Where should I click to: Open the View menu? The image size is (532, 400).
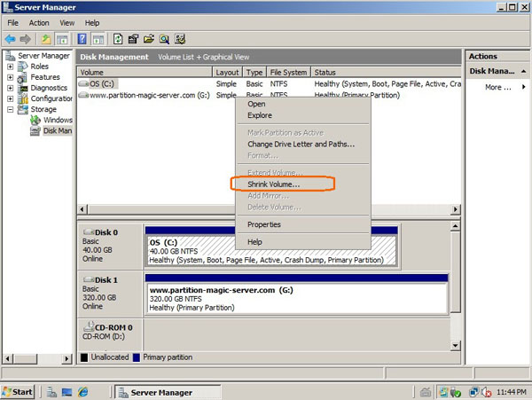[x=67, y=23]
